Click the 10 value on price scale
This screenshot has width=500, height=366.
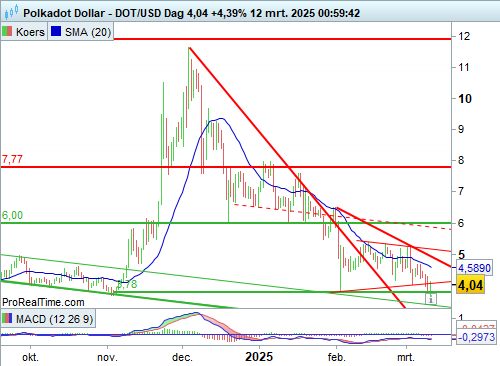pos(465,99)
